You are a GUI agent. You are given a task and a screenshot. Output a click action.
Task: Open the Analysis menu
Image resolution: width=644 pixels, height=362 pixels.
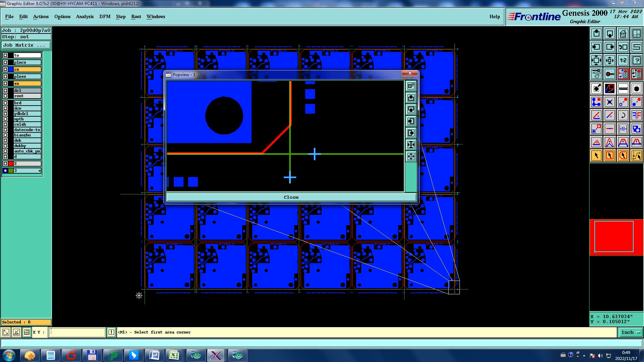pyautogui.click(x=85, y=16)
